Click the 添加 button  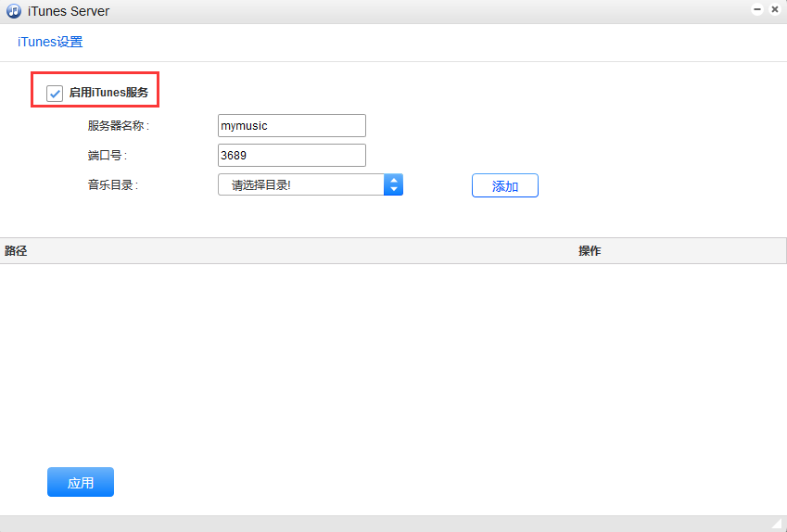(505, 185)
